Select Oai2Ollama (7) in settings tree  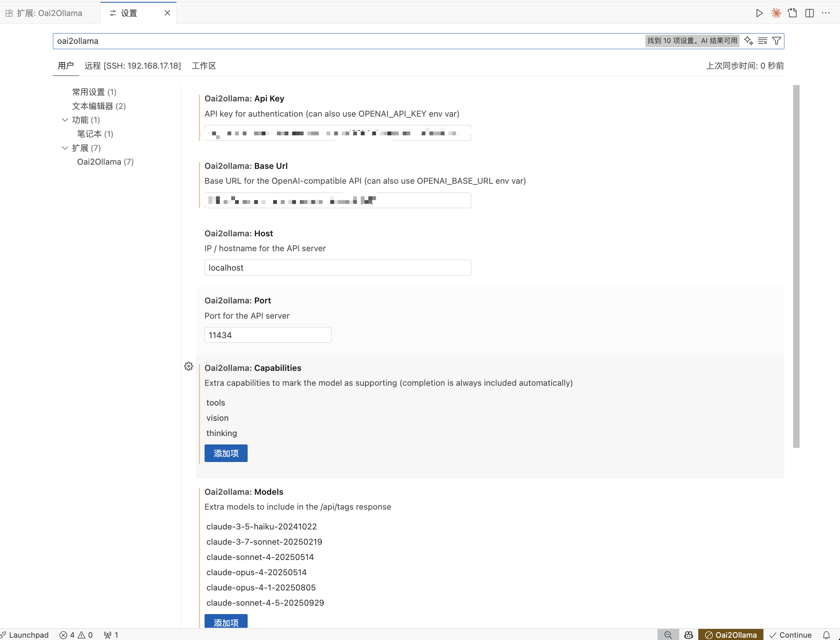[105, 162]
